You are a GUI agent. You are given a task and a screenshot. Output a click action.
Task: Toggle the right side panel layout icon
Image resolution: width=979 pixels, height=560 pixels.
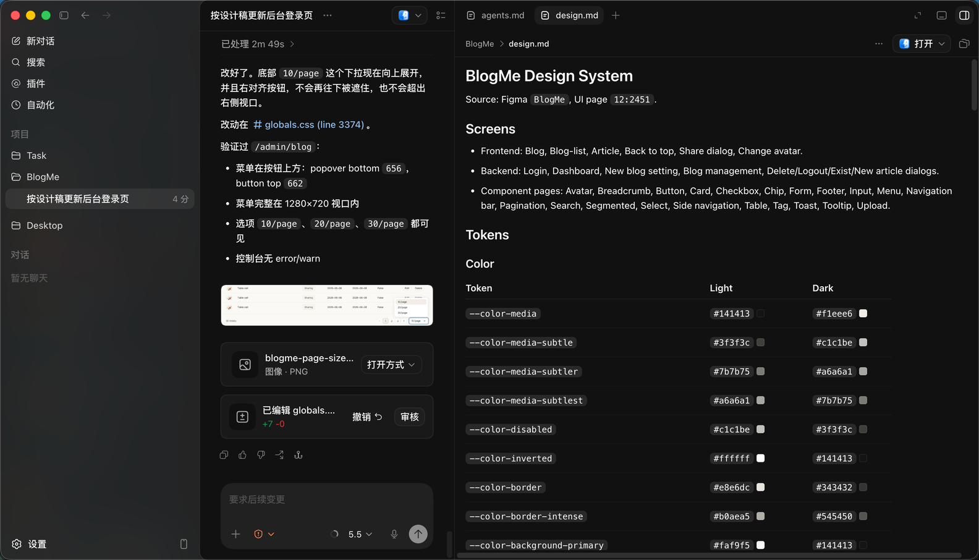point(964,15)
